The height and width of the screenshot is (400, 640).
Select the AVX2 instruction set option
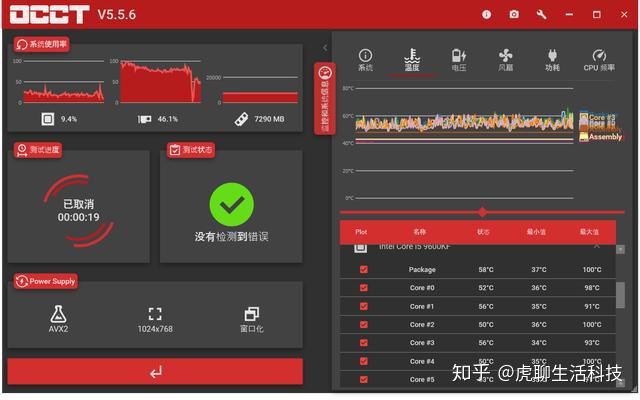[x=58, y=319]
